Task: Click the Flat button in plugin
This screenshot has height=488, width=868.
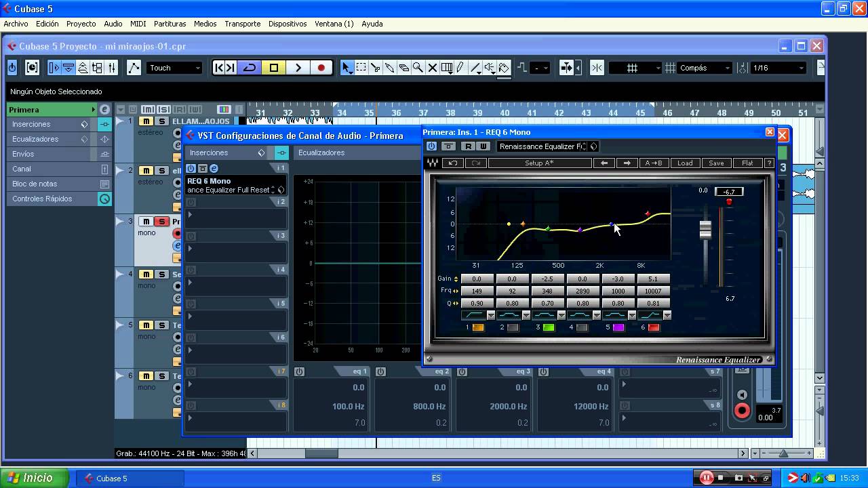Action: pyautogui.click(x=747, y=163)
